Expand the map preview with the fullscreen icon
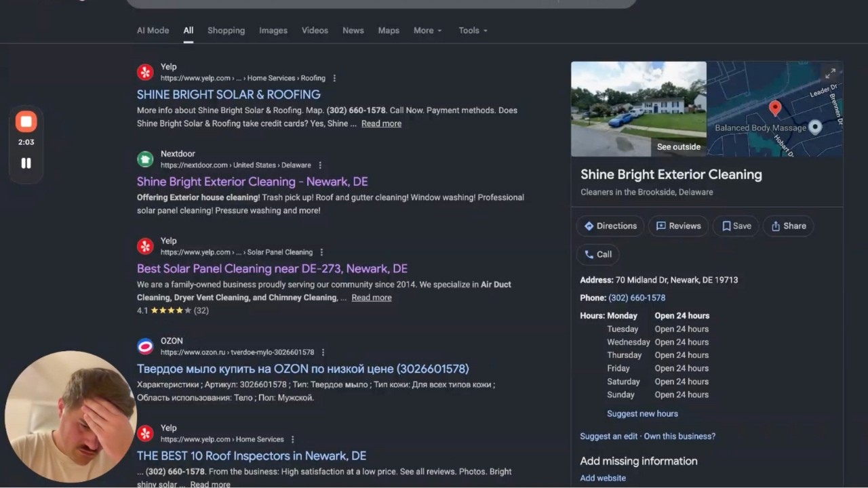The image size is (868, 488). click(830, 74)
